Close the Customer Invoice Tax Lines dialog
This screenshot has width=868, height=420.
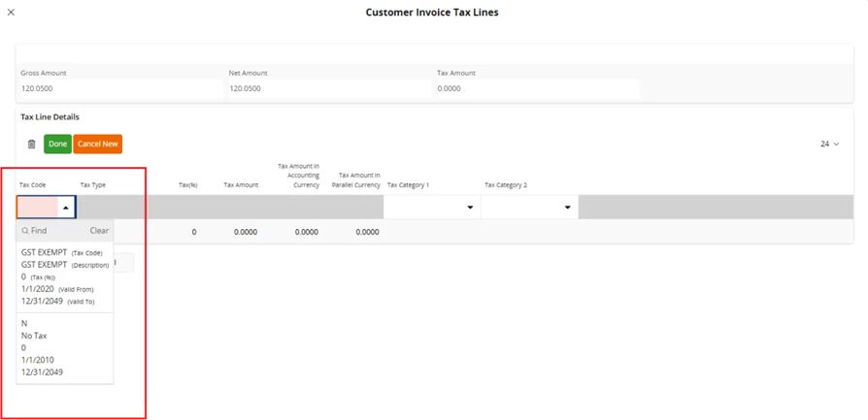pyautogui.click(x=11, y=13)
